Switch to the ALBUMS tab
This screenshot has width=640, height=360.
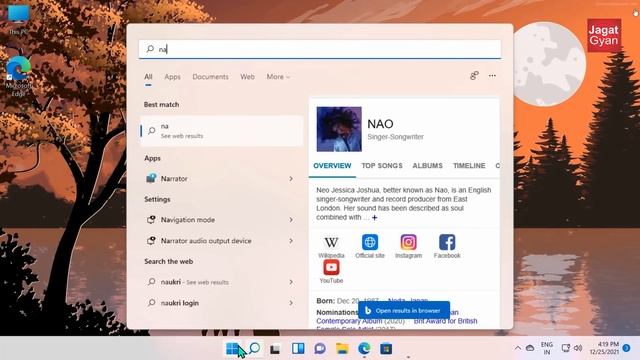tap(427, 166)
